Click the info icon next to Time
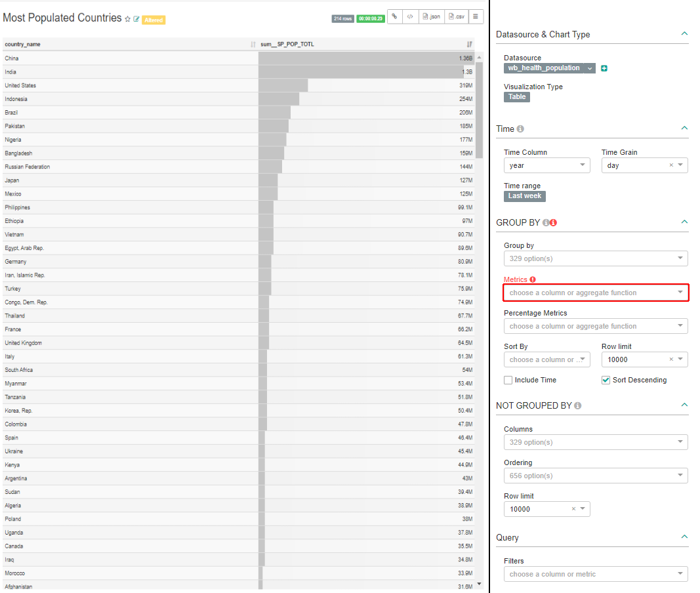The height and width of the screenshot is (593, 700). tap(520, 129)
